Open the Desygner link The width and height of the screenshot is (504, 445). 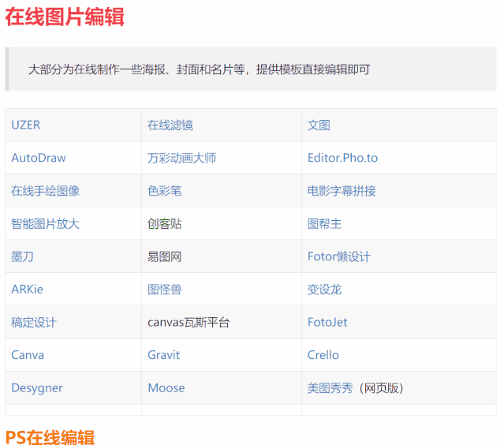coord(37,388)
